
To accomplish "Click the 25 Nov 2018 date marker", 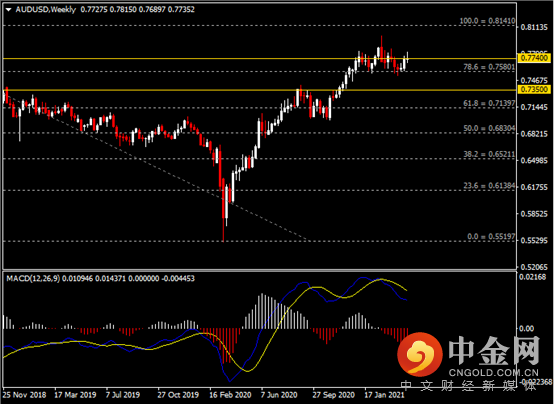I will [x=25, y=395].
